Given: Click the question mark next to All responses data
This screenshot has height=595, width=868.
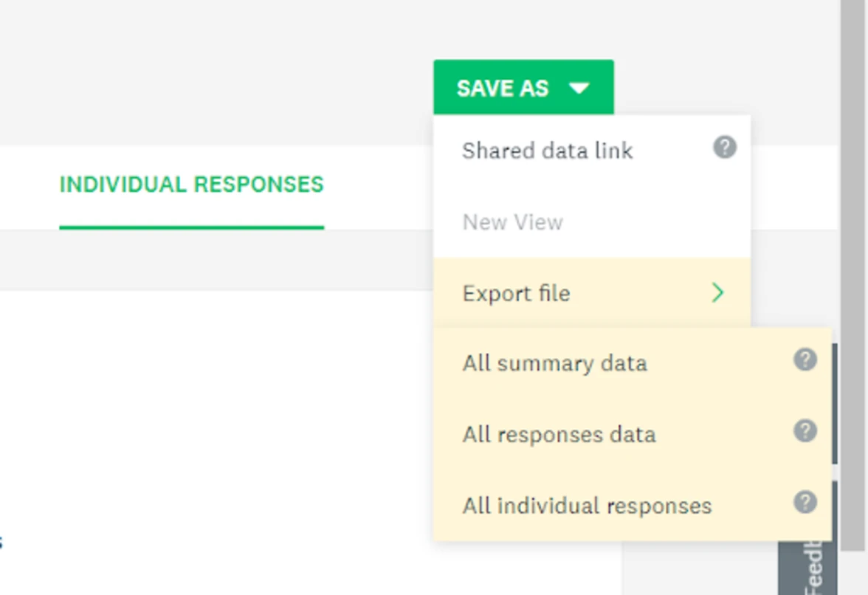Looking at the screenshot, I should tap(805, 432).
